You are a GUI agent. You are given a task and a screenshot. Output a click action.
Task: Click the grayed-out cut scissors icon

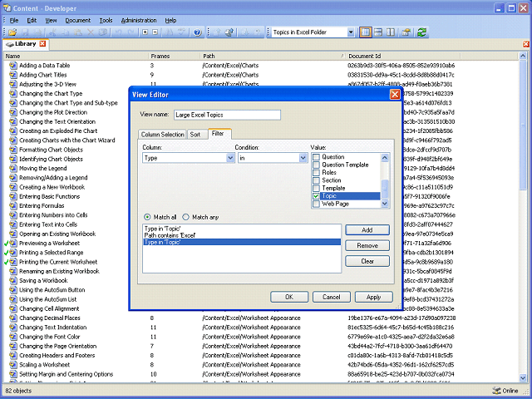[52, 32]
